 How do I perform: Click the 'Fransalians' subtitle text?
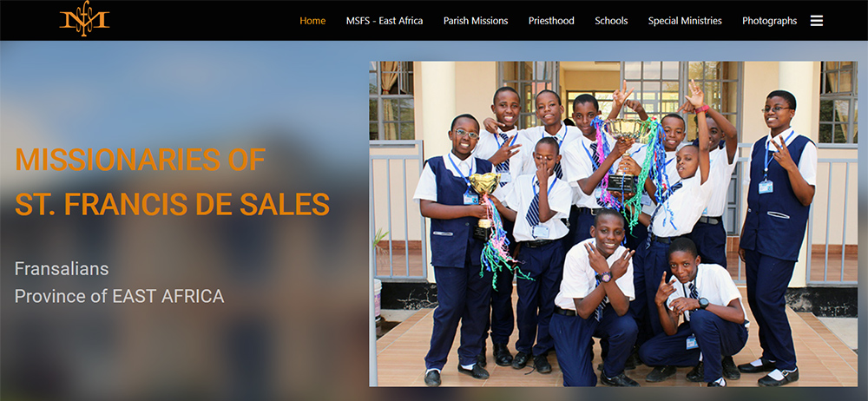coord(62,269)
